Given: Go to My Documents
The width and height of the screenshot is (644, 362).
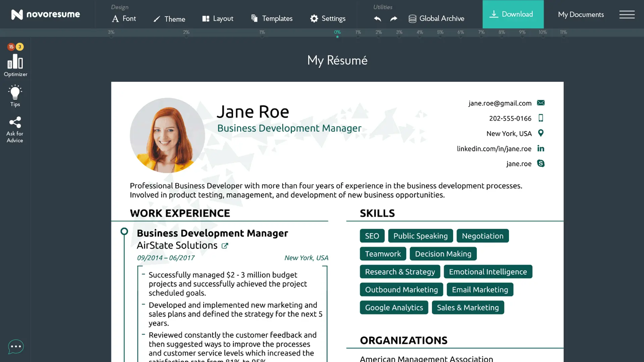Looking at the screenshot, I should pyautogui.click(x=581, y=14).
